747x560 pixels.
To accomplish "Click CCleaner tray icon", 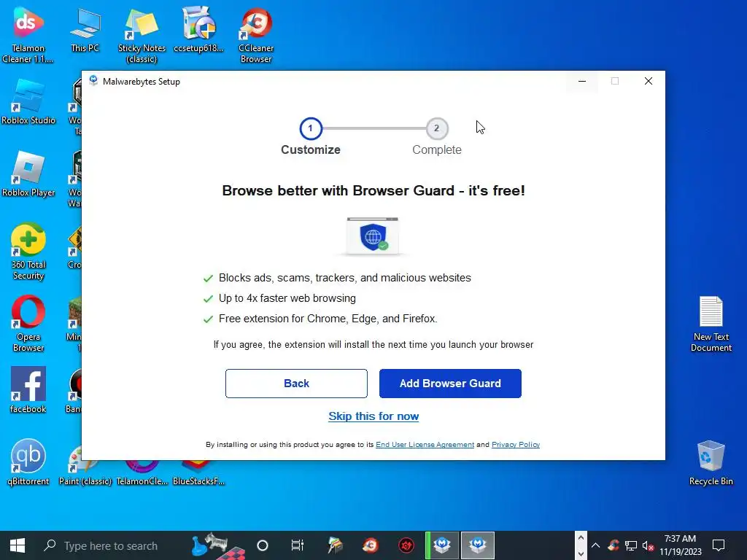I will click(614, 545).
